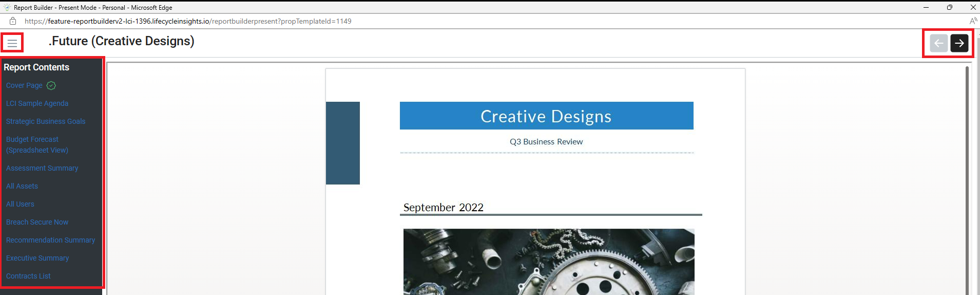
Task: Click the URL address field
Action: pyautogui.click(x=188, y=21)
